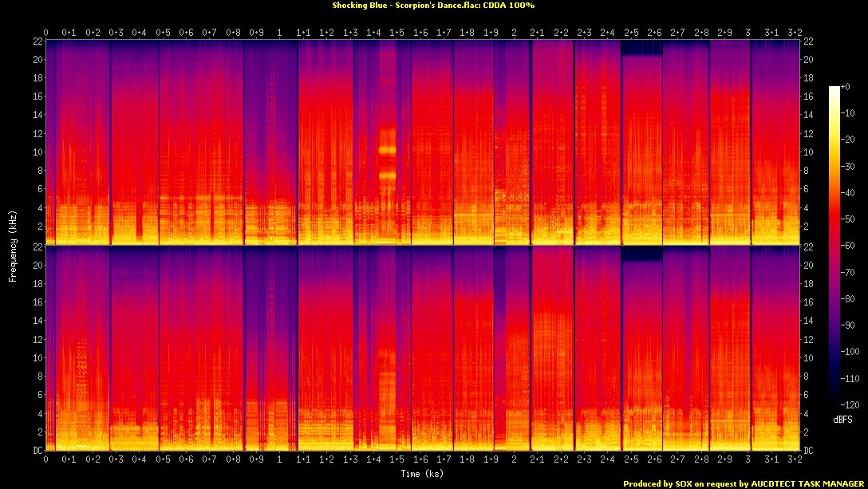Screen dimensions: 868x489
Task: Click the white top of the dBFS color bar
Action: (834, 89)
